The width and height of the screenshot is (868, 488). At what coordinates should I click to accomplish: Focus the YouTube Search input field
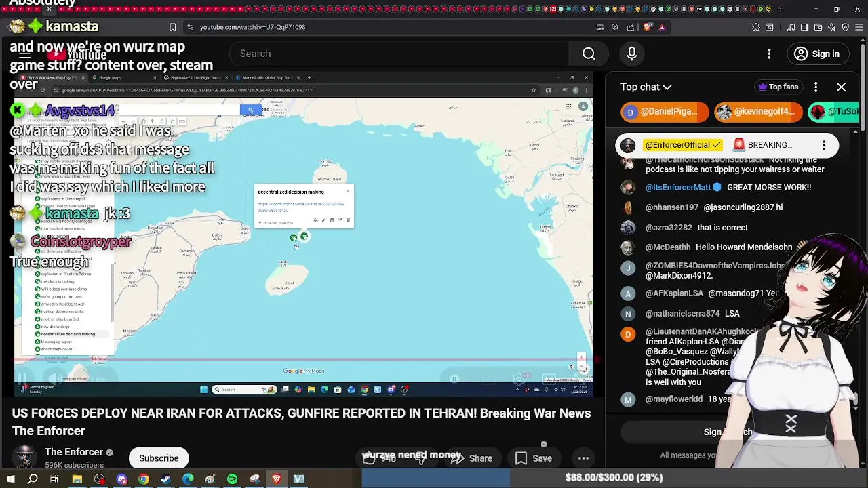coord(400,54)
